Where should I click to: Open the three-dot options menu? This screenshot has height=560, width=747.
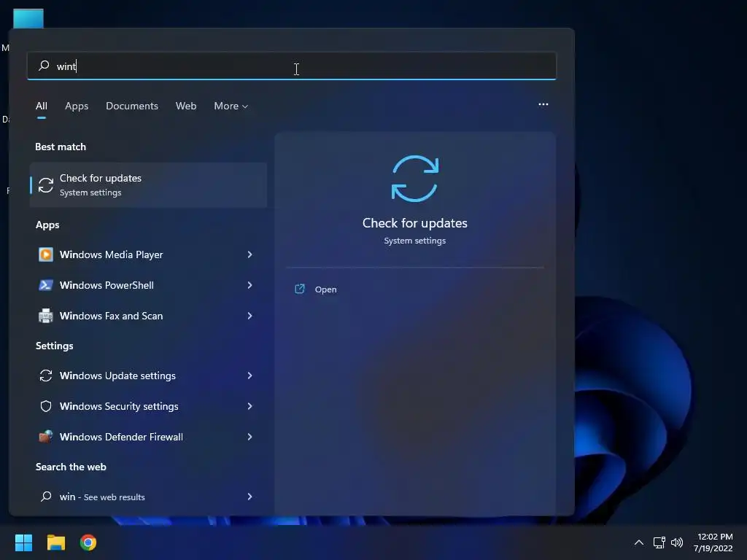pos(543,104)
